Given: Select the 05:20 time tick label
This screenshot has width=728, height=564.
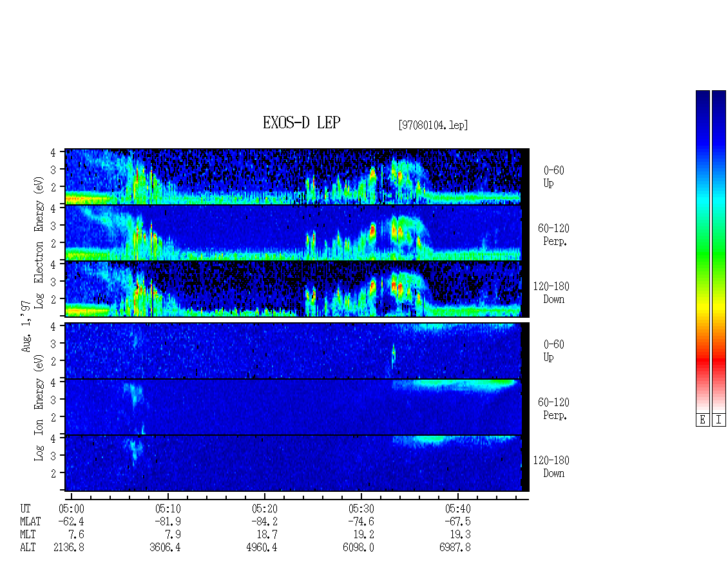Looking at the screenshot, I should point(265,509).
